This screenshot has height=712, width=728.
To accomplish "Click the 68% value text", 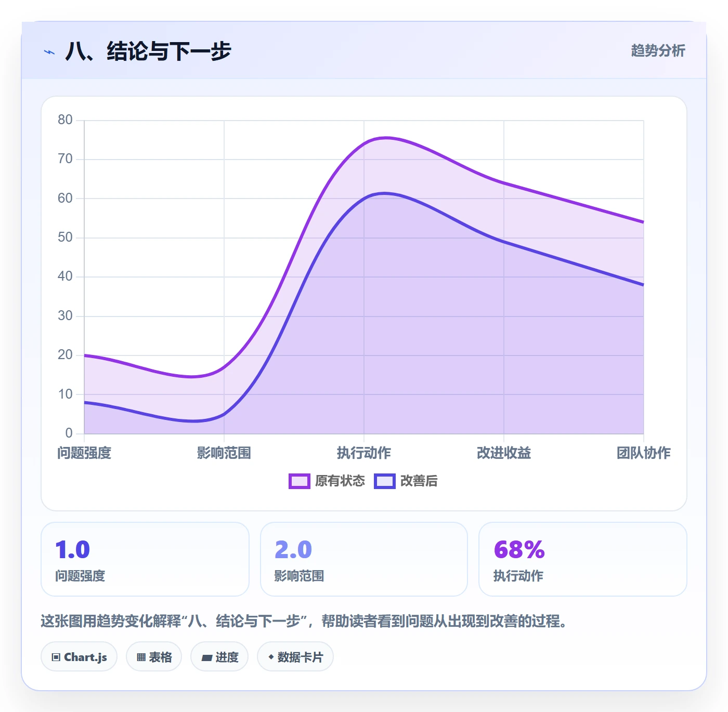I will coord(519,549).
